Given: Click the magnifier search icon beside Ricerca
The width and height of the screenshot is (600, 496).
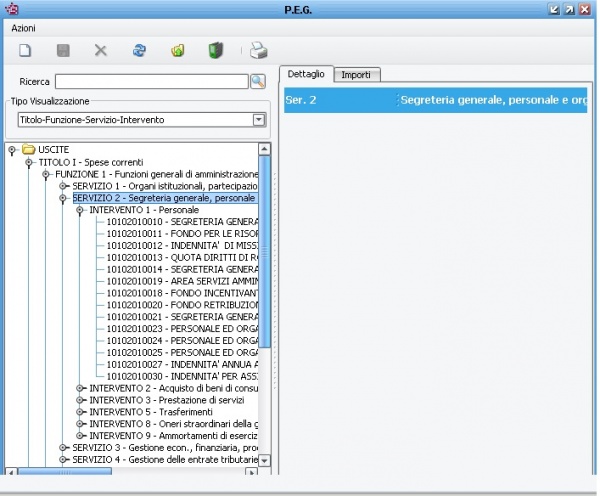Looking at the screenshot, I should 257,81.
